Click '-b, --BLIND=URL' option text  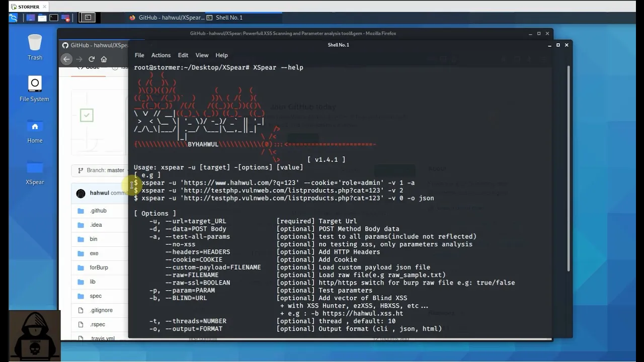click(178, 298)
